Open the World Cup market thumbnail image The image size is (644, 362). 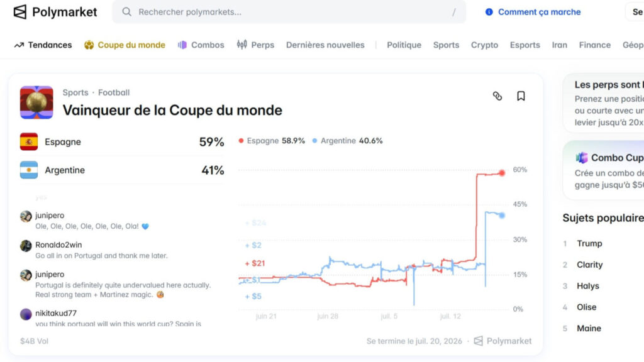coord(36,102)
